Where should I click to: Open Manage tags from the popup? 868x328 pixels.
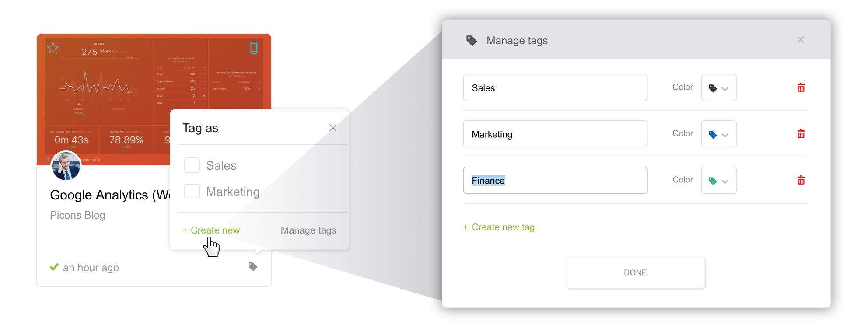coord(308,230)
